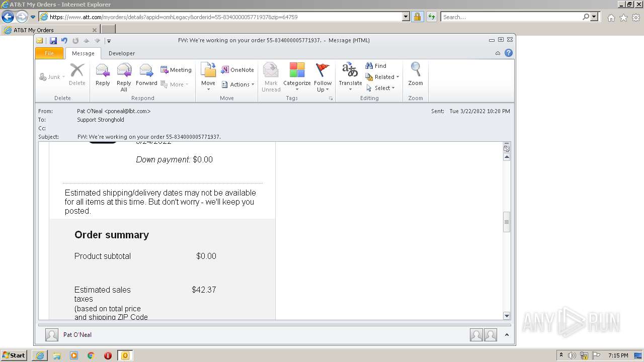Expand the People Pane with the caret
Viewport: 644px width, 362px height.
(x=507, y=335)
